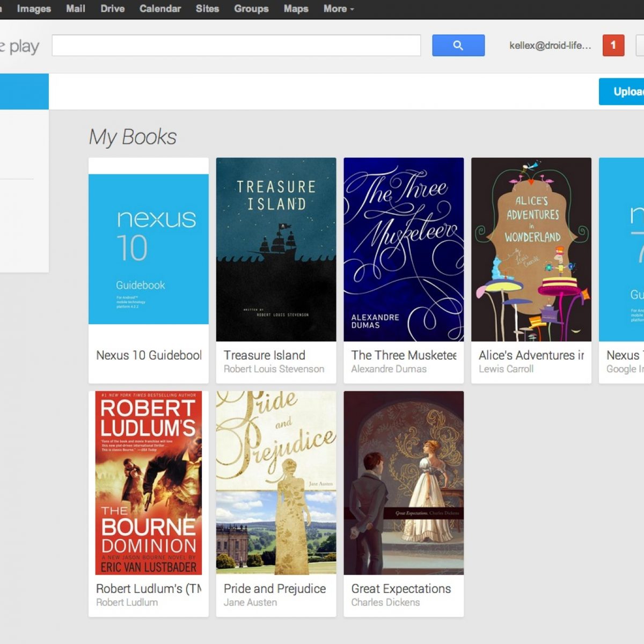Screen dimensions: 644x644
Task: Focus the Google Play search field
Action: (236, 46)
